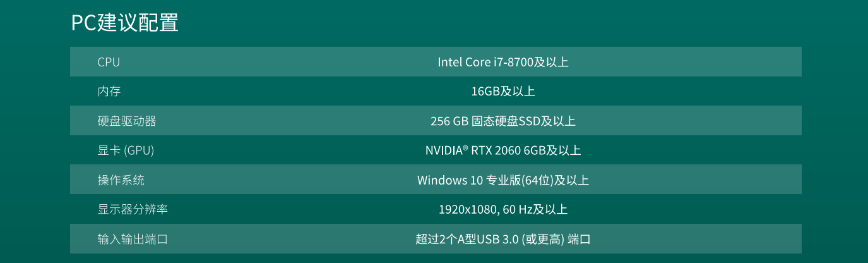Click the registered trademark symbol after NVIDIA
The height and width of the screenshot is (263, 868).
(x=465, y=148)
